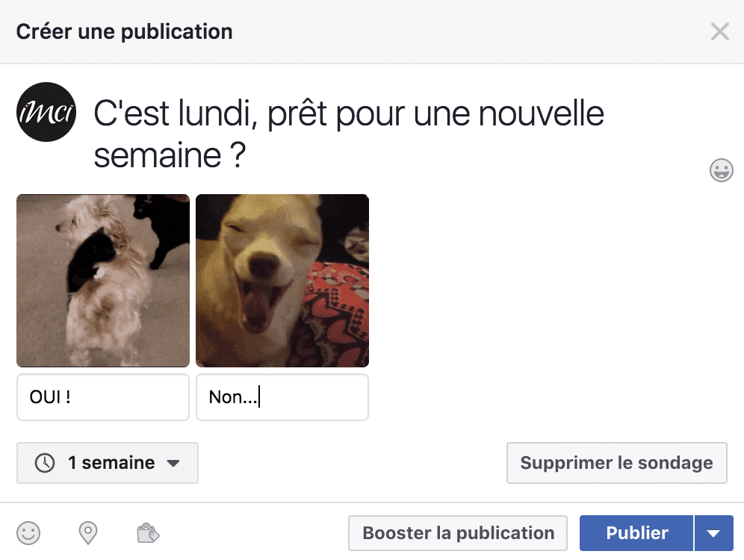
Task: Click Supprimer le sondage button
Action: pyautogui.click(x=616, y=463)
